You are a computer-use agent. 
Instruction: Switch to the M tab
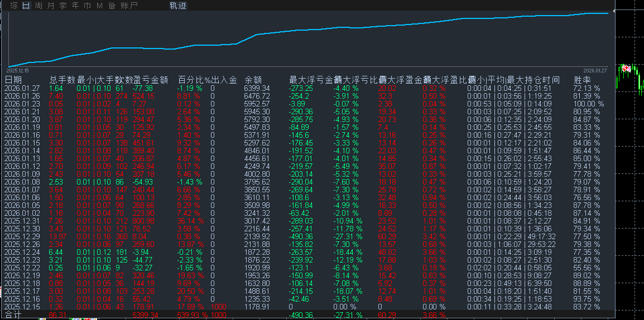(x=100, y=6)
